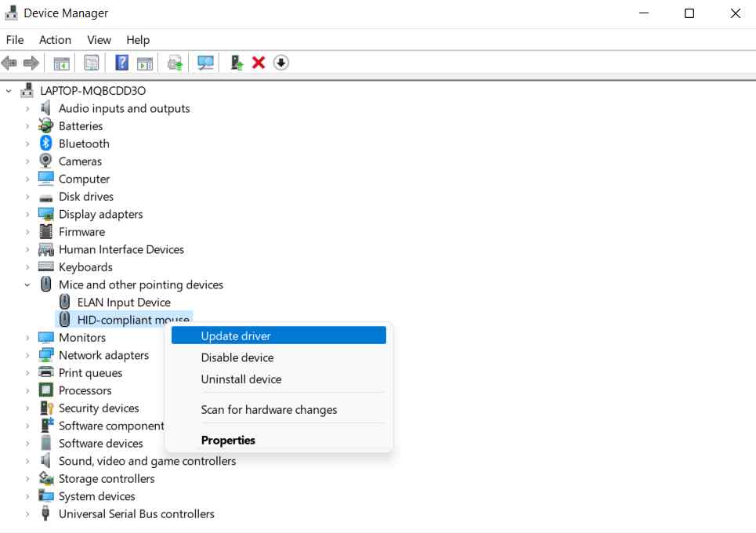Click the Print queues printer icon

coord(45,372)
